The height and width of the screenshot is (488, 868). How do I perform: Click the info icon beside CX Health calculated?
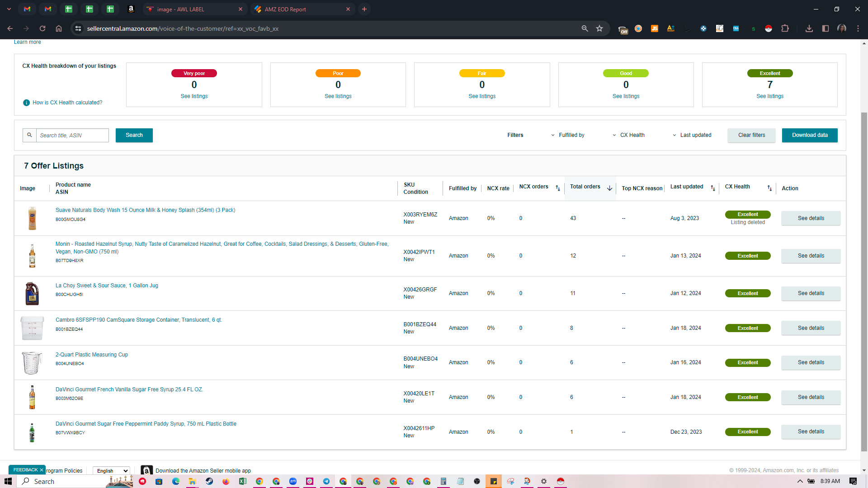(26, 103)
